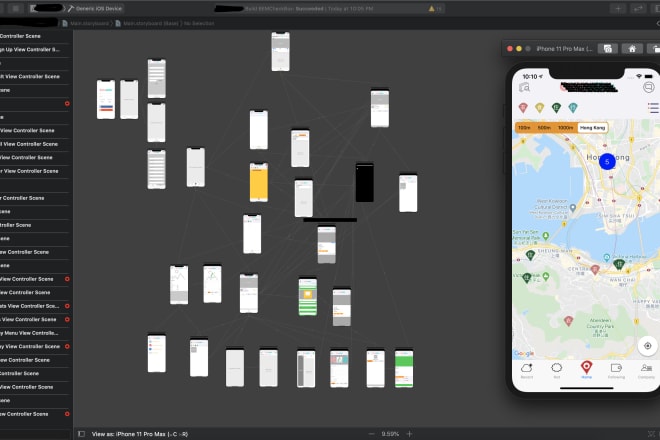Select the yellow scene on the canvas

click(258, 182)
